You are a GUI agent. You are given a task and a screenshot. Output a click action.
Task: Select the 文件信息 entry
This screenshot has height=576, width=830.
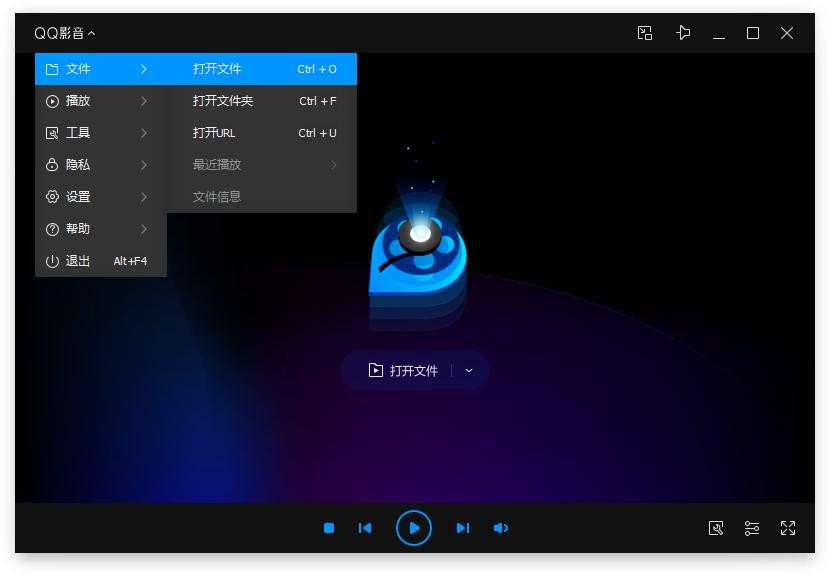click(x=262, y=197)
